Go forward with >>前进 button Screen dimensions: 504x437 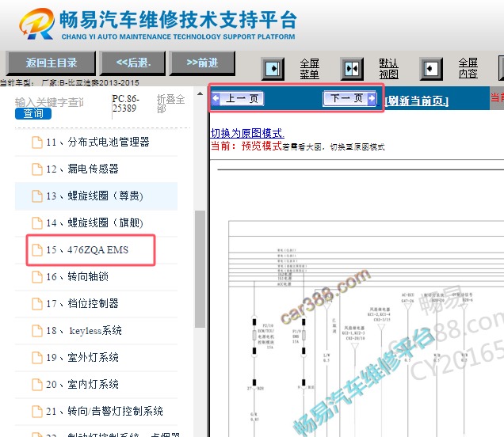[202, 63]
